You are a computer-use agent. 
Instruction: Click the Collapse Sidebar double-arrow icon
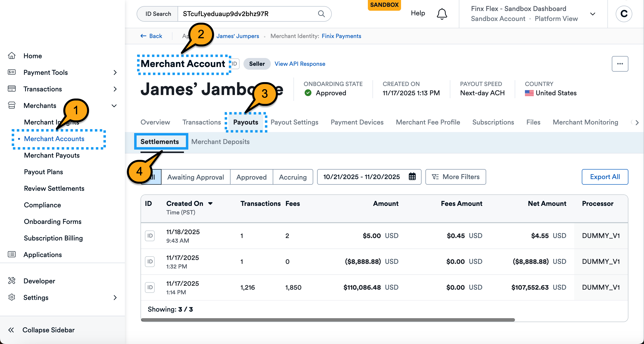click(11, 330)
